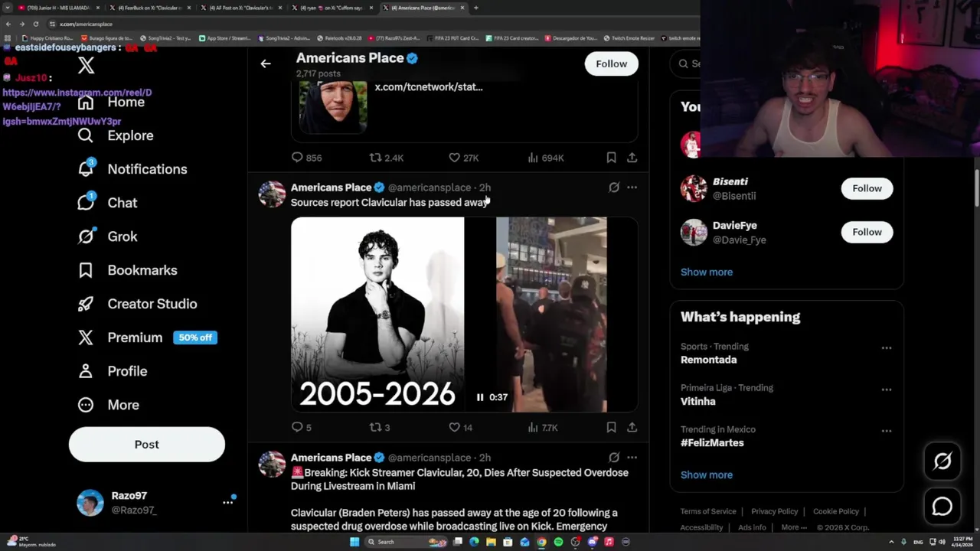Viewport: 980px width, 551px height.
Task: Open Discord from the taskbar
Action: [x=592, y=542]
